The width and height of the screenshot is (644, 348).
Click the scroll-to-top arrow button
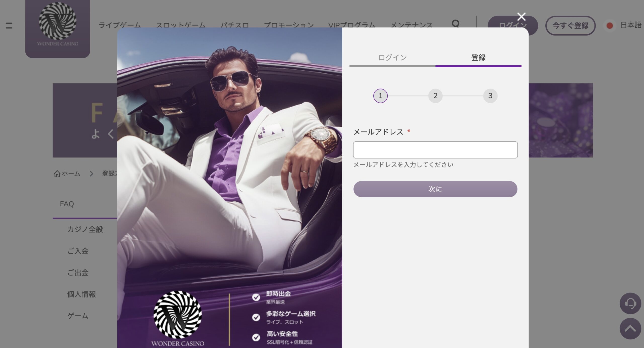click(x=630, y=328)
